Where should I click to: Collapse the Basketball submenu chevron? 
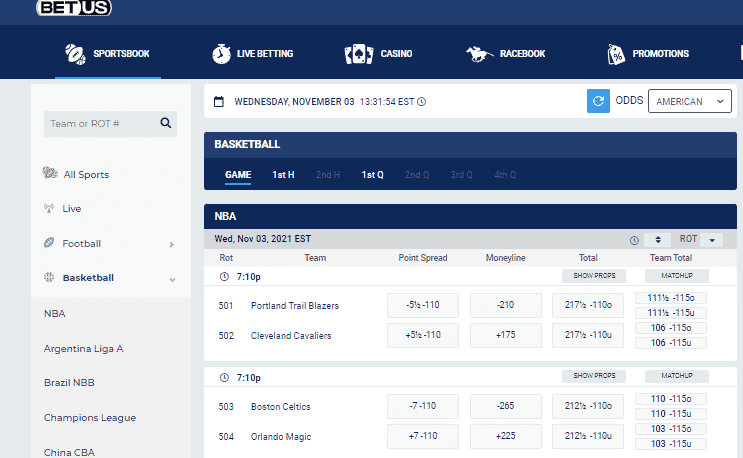click(172, 279)
